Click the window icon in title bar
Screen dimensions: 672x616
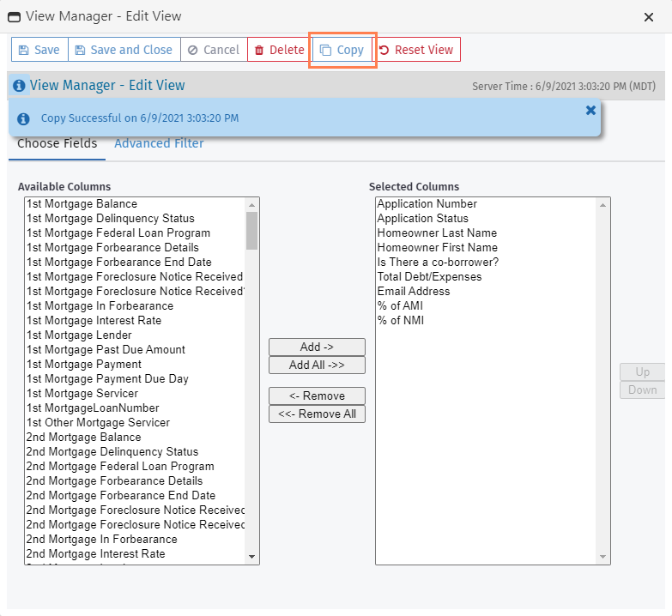point(14,16)
